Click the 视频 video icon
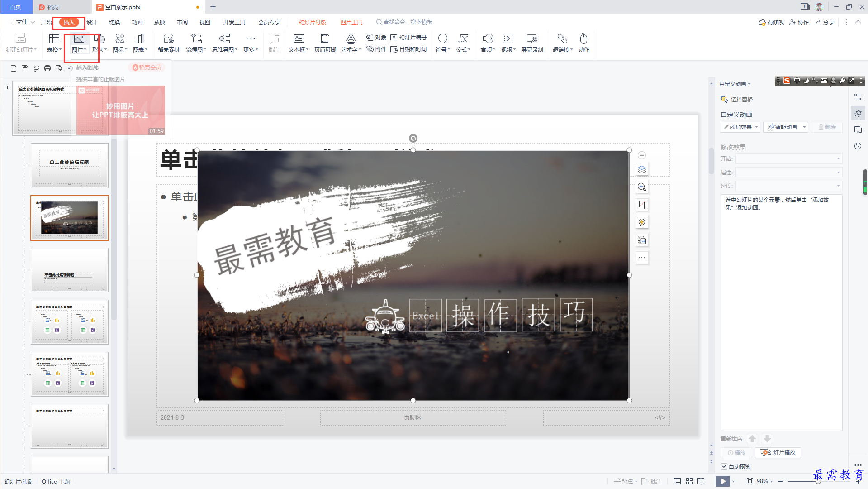This screenshot has height=489, width=868. (x=508, y=38)
